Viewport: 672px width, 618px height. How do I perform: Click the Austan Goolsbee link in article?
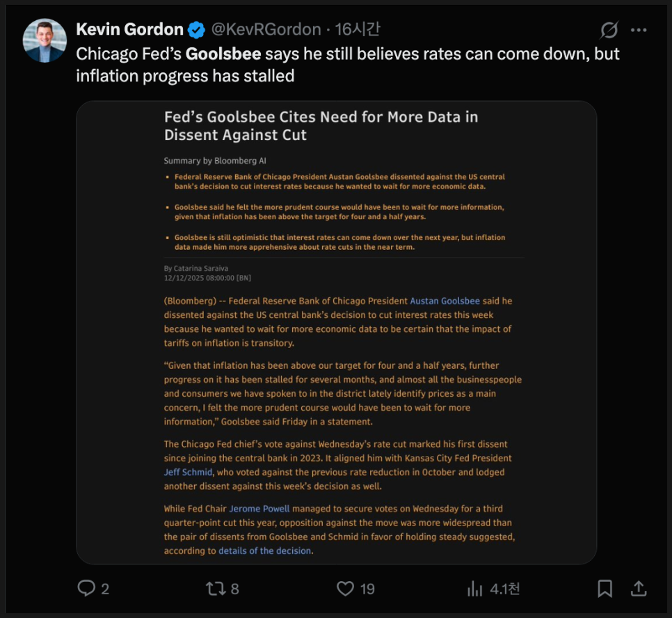445,301
